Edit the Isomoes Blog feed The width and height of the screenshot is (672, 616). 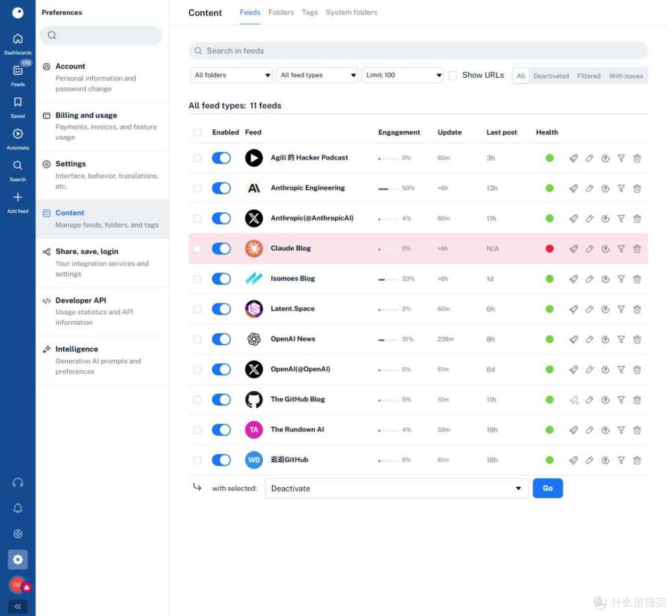point(589,279)
